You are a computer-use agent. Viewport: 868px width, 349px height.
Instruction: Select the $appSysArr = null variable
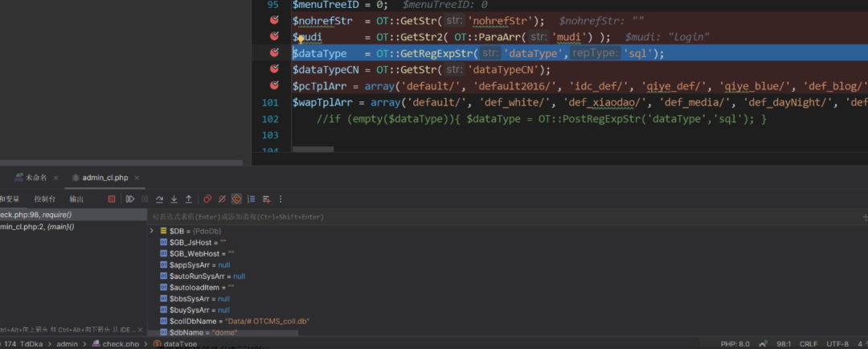click(194, 265)
